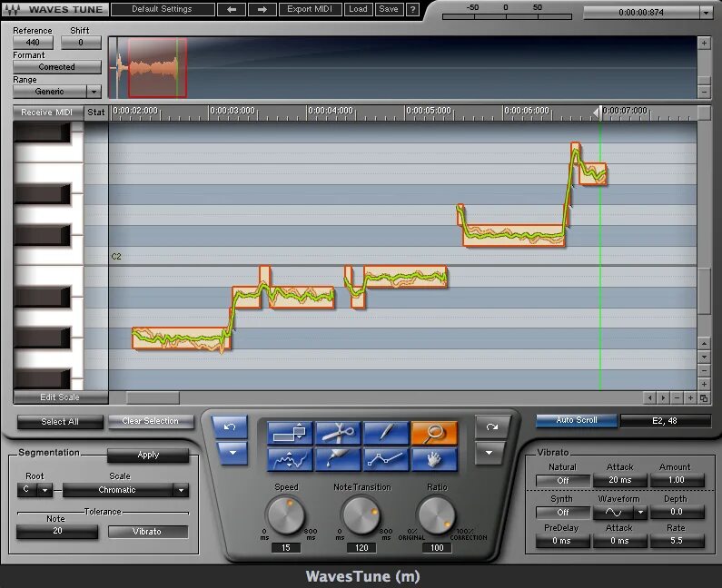Toggle the Vibrato tolerance button

[x=148, y=532]
